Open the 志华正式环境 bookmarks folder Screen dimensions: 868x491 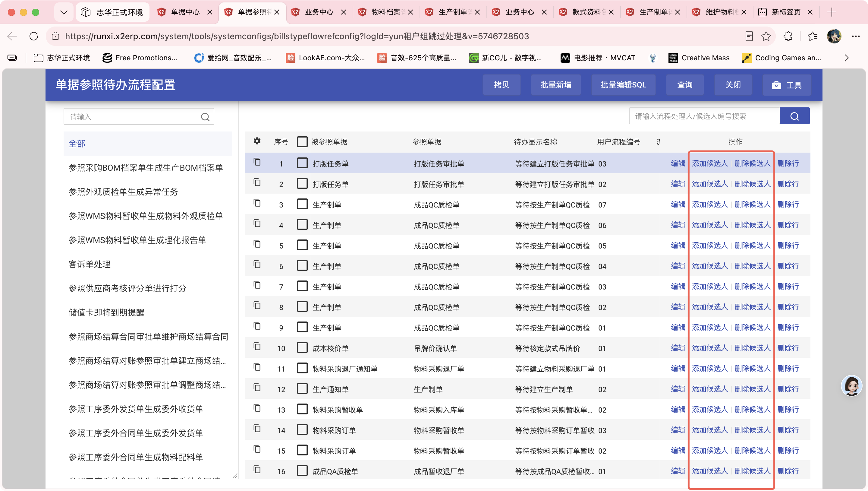pyautogui.click(x=62, y=58)
